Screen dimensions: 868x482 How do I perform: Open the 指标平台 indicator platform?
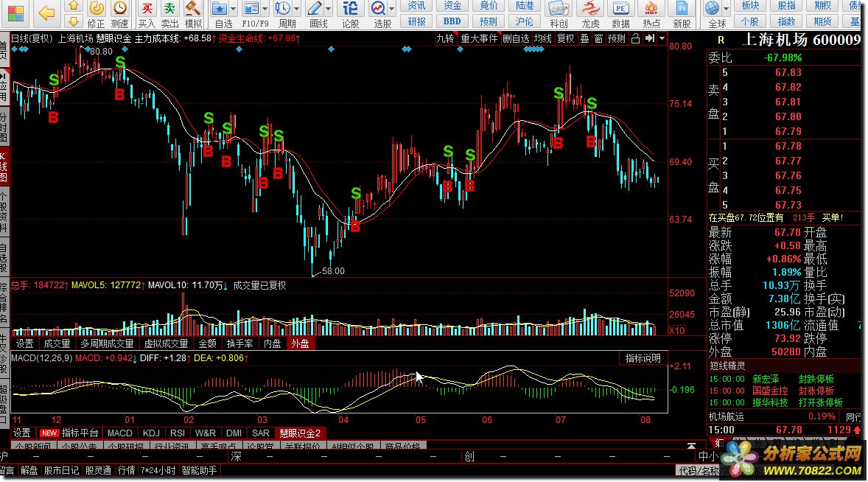pyautogui.click(x=80, y=433)
